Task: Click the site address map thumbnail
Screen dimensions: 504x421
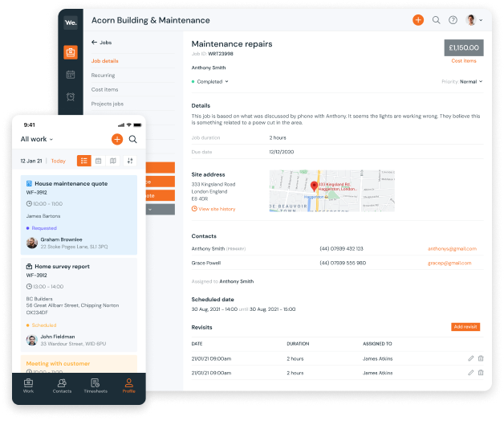Action: click(331, 190)
